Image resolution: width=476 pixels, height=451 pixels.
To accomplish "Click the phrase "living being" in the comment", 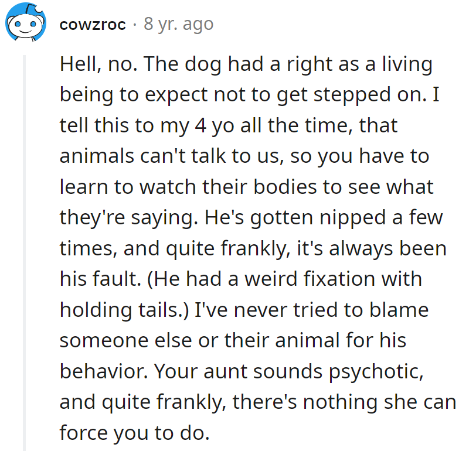I will pos(399,64).
